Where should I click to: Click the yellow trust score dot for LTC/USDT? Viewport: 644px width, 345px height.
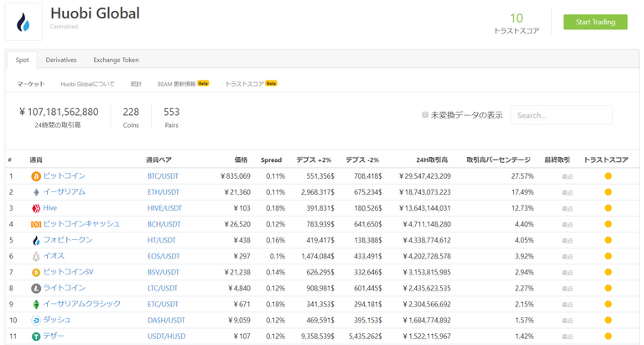coord(608,288)
